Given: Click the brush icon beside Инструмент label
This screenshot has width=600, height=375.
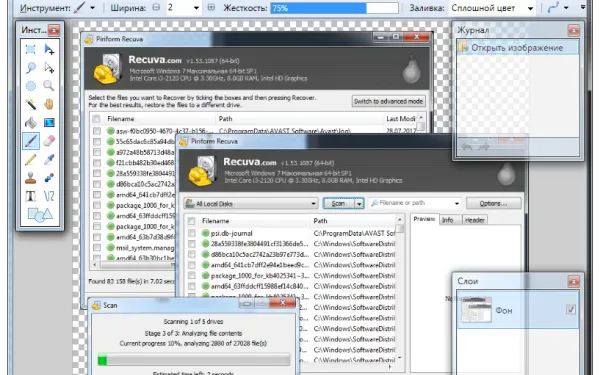Looking at the screenshot, I should click(80, 7).
